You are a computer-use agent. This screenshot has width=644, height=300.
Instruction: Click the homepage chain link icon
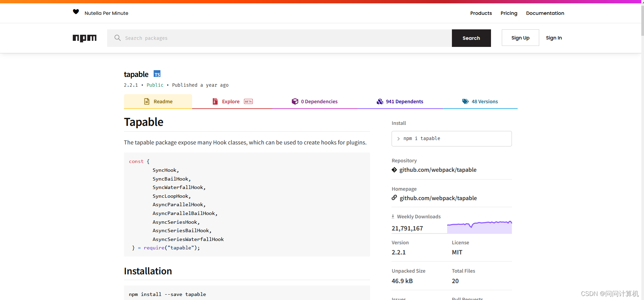[x=394, y=198]
